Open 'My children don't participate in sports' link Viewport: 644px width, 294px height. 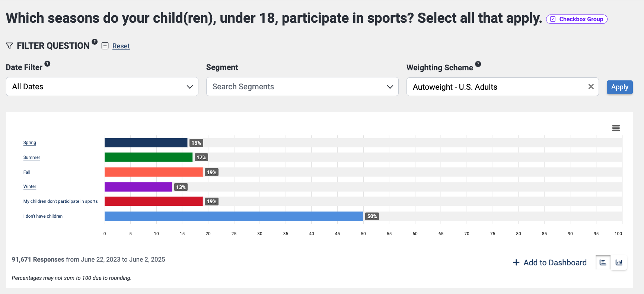[60, 201]
